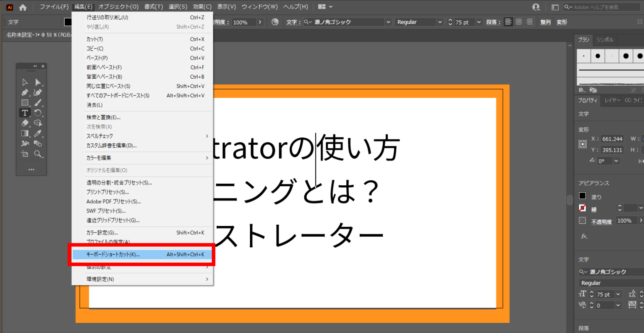Click the 変形 button in control bar
The image size is (644, 333).
point(562,22)
